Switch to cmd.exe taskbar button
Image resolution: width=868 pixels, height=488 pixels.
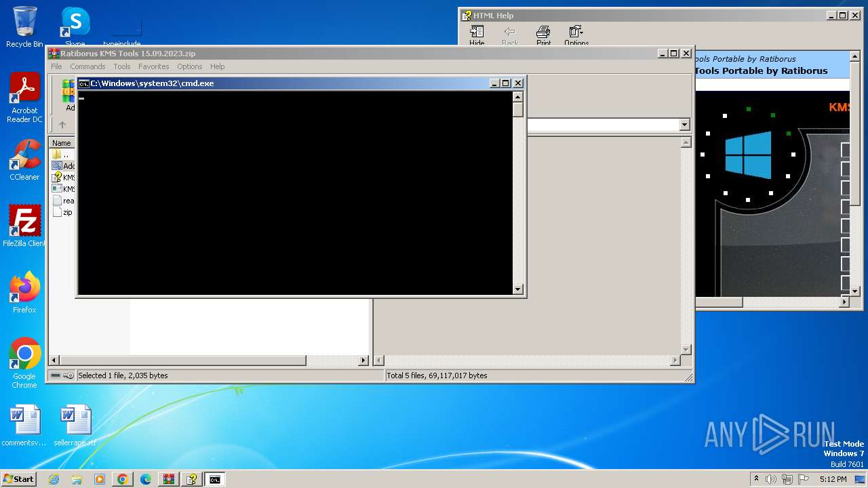pos(214,479)
